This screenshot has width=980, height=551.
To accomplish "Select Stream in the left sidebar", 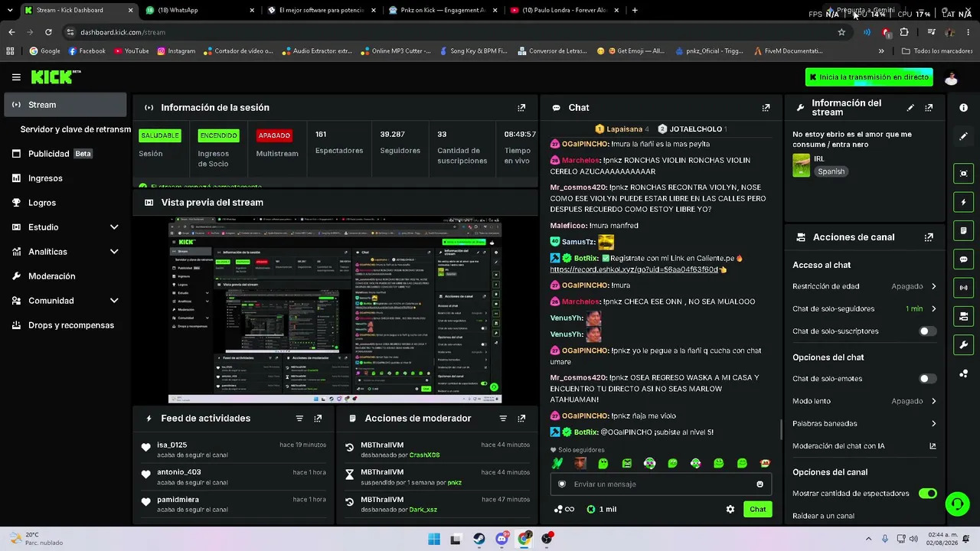I will [x=65, y=105].
